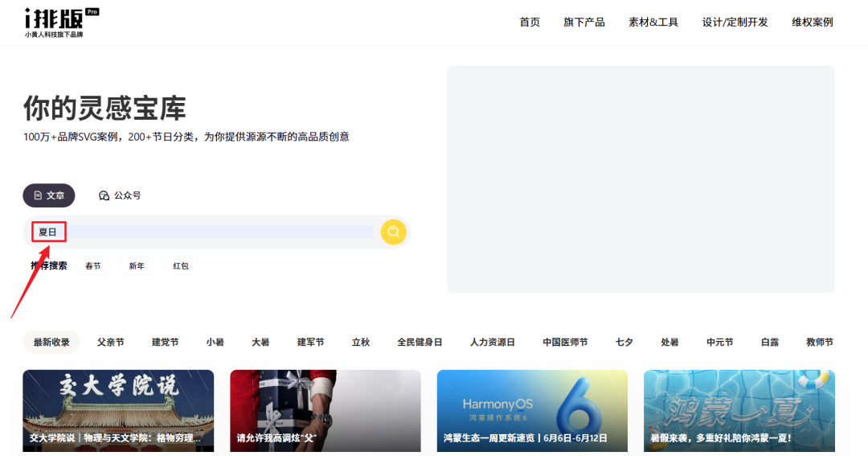The image size is (868, 456).
Task: Select the 中国医师节 category tab
Action: tap(565, 343)
